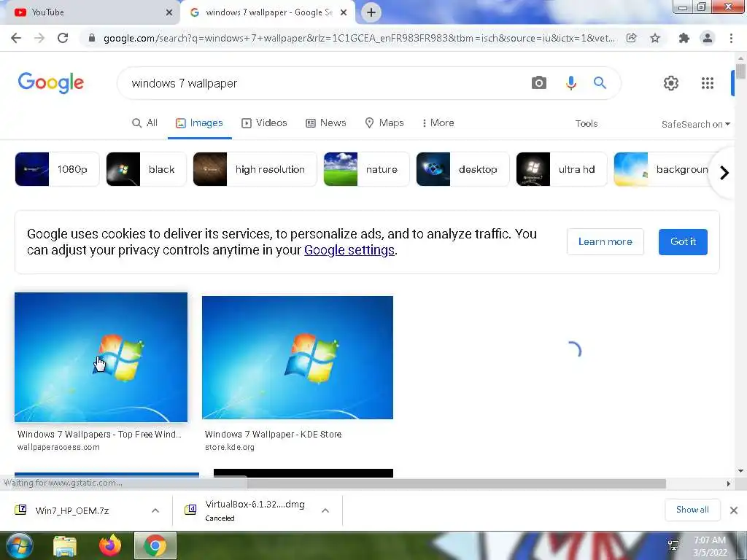Viewport: 747px width, 560px height.
Task: Select the windows 7 wallpaper Google tab
Action: coord(268,12)
